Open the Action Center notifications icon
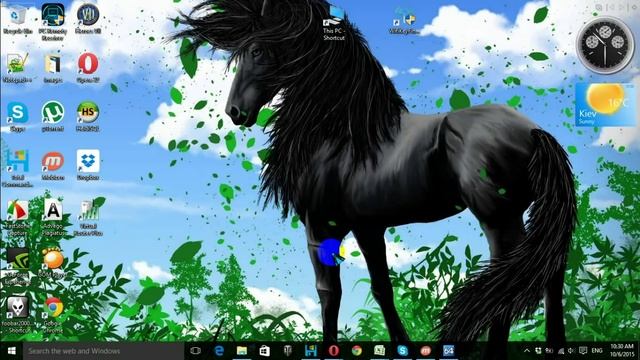Image resolution: width=640 pixels, height=360 pixels. click(x=583, y=351)
